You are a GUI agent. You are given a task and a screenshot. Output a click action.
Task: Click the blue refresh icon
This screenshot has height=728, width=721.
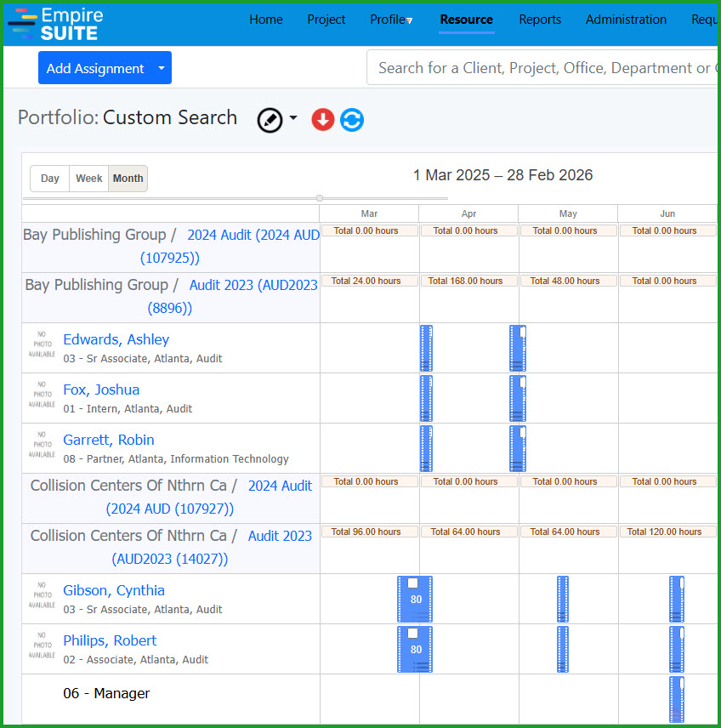(x=352, y=120)
